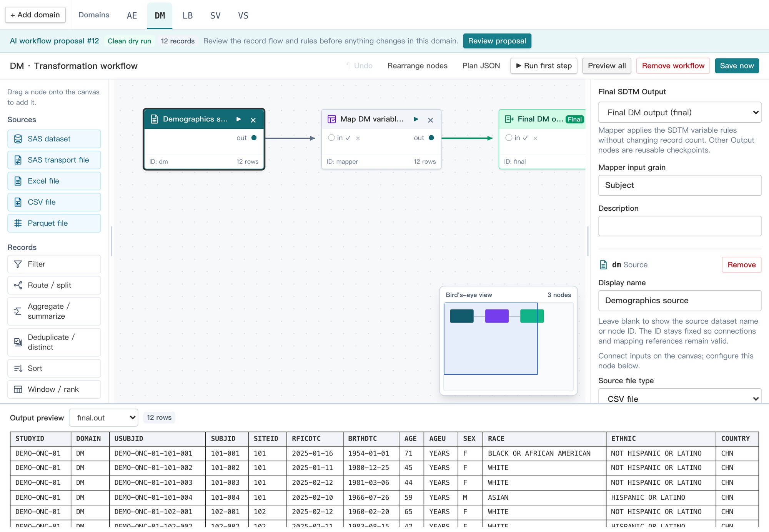Click the Final DM output node icon
This screenshot has height=532, width=769.
coord(509,119)
